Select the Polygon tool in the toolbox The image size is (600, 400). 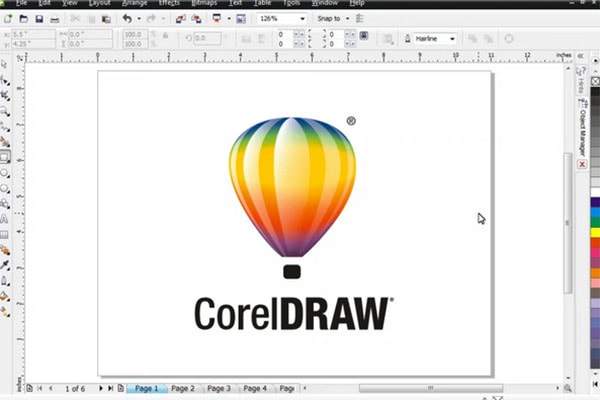click(5, 188)
